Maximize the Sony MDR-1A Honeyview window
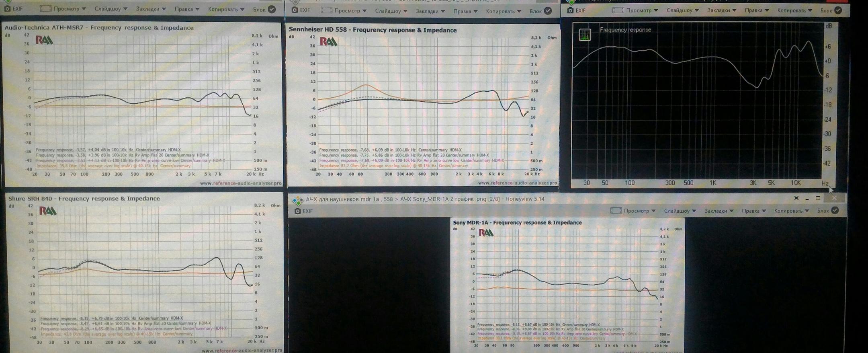 [x=818, y=198]
